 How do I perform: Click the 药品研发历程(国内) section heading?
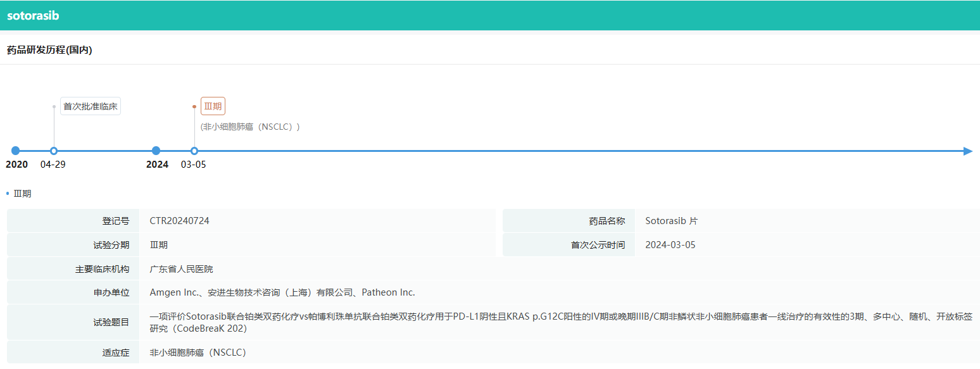pyautogui.click(x=49, y=50)
